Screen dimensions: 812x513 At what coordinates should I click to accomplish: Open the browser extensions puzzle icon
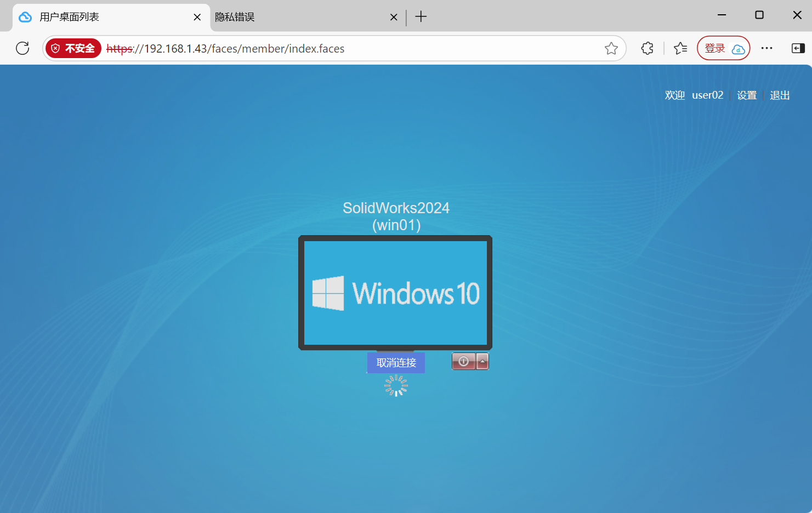pos(647,48)
